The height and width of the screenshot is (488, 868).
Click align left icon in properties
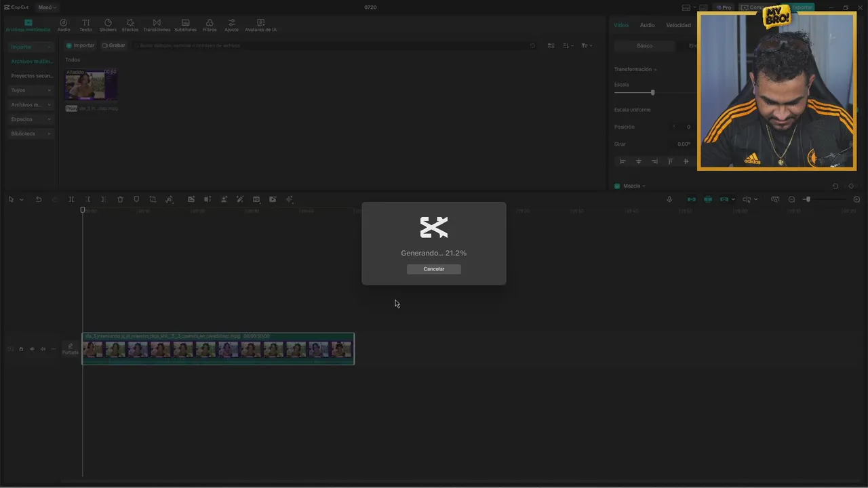[623, 161]
